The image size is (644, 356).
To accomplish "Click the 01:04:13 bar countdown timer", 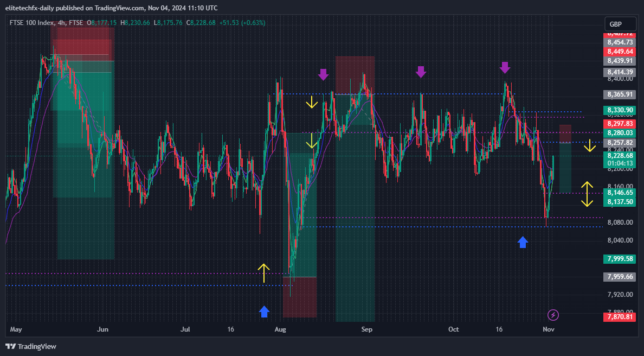I will pyautogui.click(x=620, y=163).
